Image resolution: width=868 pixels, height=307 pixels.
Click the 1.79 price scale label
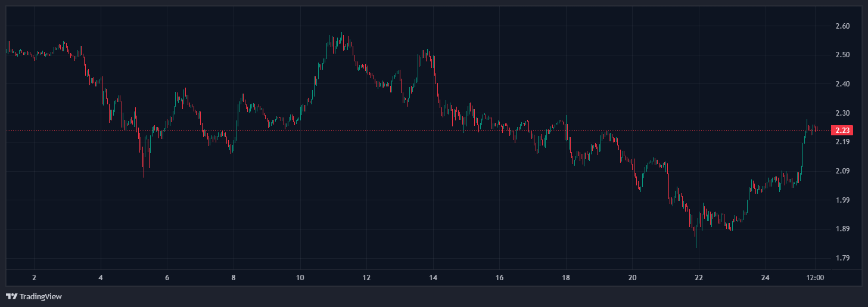coord(842,258)
